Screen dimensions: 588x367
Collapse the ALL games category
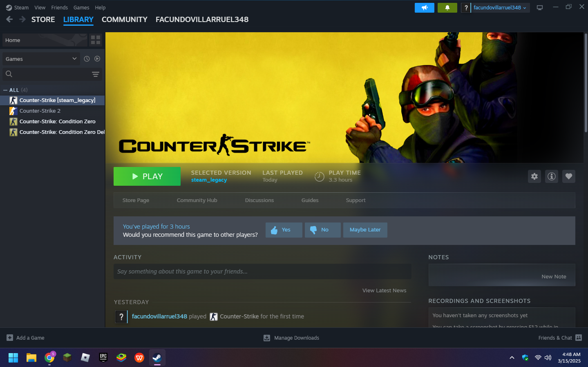(5, 90)
